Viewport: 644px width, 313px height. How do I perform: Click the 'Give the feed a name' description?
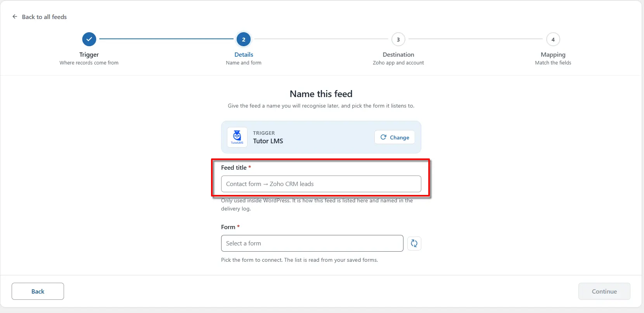pyautogui.click(x=321, y=106)
